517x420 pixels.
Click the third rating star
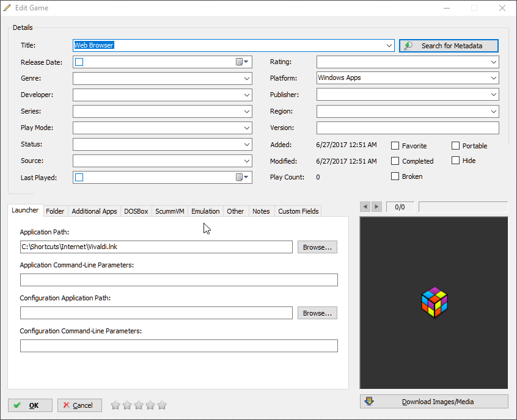point(139,405)
